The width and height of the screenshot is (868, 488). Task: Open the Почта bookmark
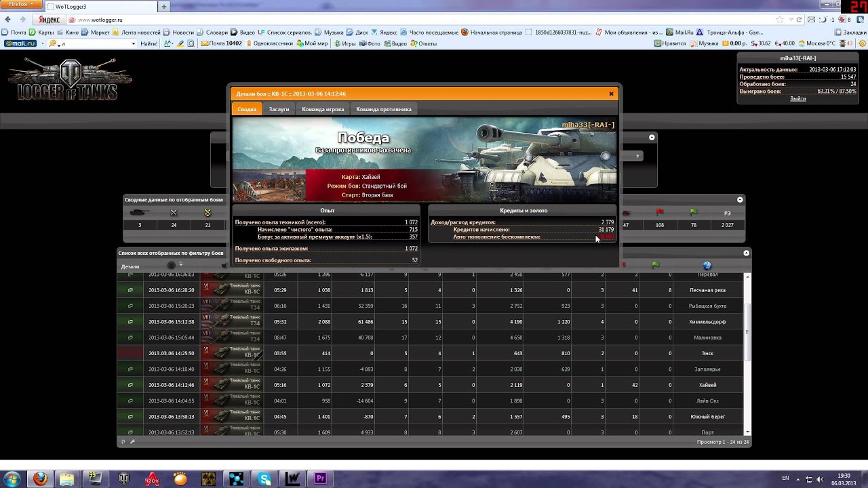[x=14, y=32]
